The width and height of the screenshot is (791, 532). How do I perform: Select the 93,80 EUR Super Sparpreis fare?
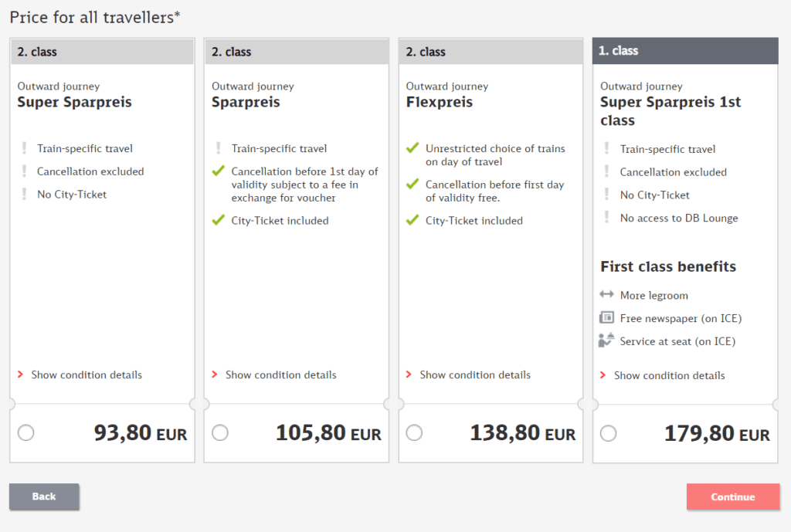pos(25,433)
